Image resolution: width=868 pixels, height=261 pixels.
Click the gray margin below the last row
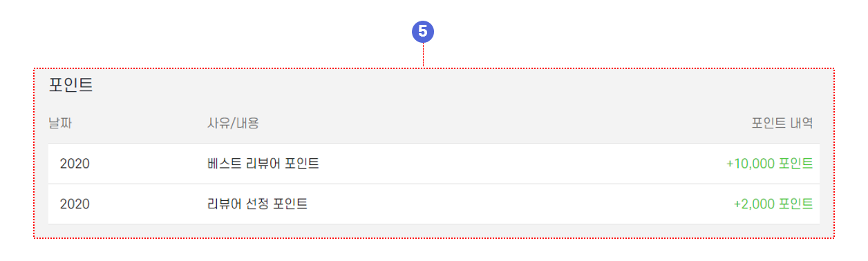[x=434, y=231]
